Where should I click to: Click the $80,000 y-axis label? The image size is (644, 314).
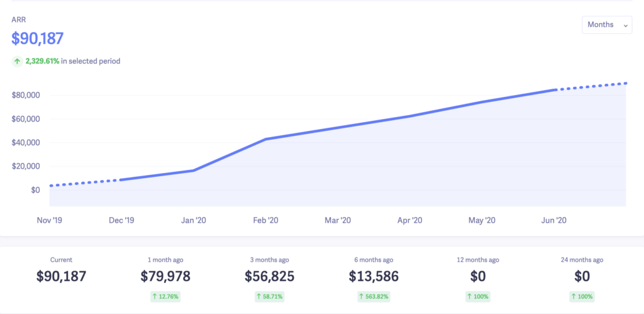click(26, 95)
